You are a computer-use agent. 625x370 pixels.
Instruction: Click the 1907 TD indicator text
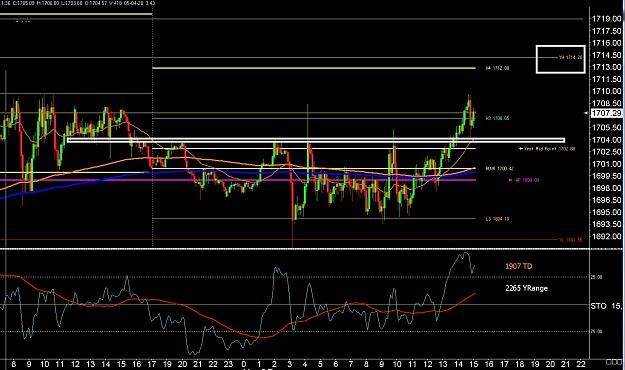point(519,266)
